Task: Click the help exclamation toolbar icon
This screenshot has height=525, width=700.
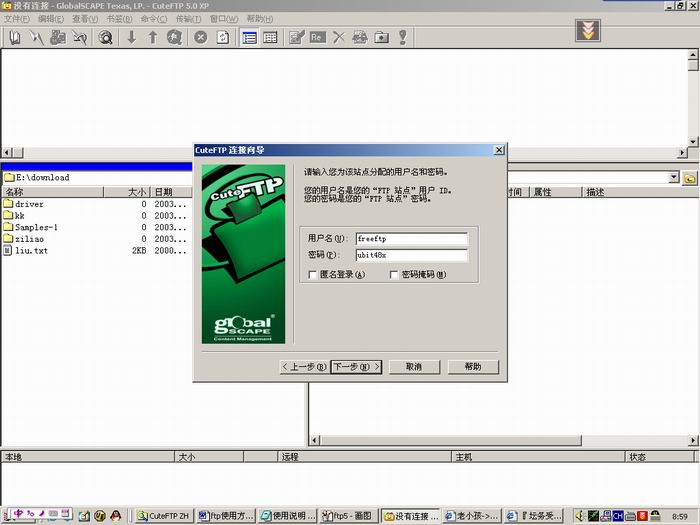Action: click(403, 38)
